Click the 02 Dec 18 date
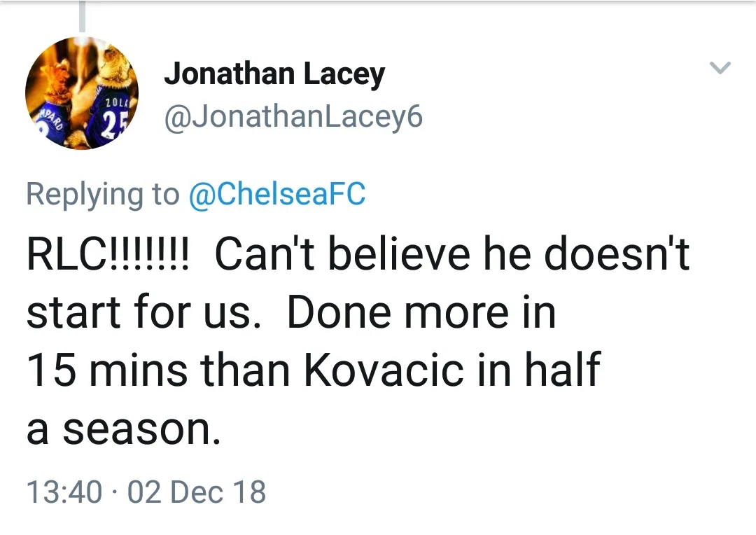The width and height of the screenshot is (756, 535). coord(197,492)
